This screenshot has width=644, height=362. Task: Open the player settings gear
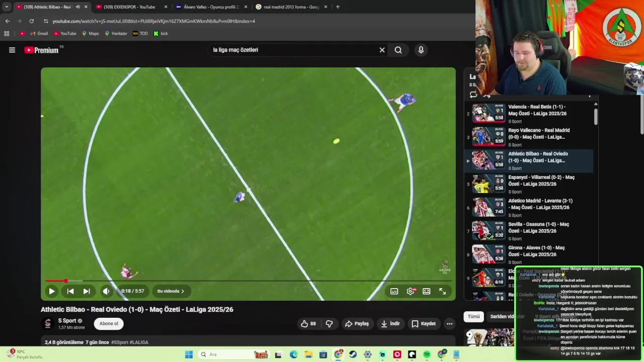click(411, 291)
